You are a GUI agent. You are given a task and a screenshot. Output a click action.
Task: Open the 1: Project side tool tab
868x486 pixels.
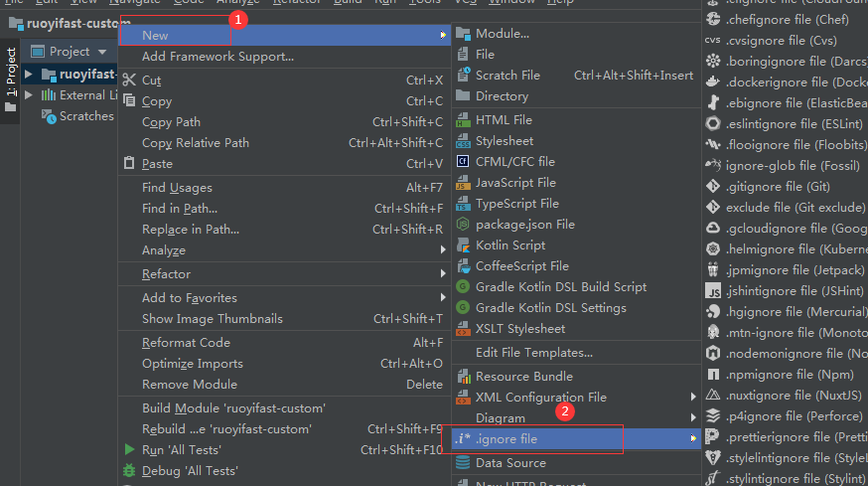tap(11, 81)
